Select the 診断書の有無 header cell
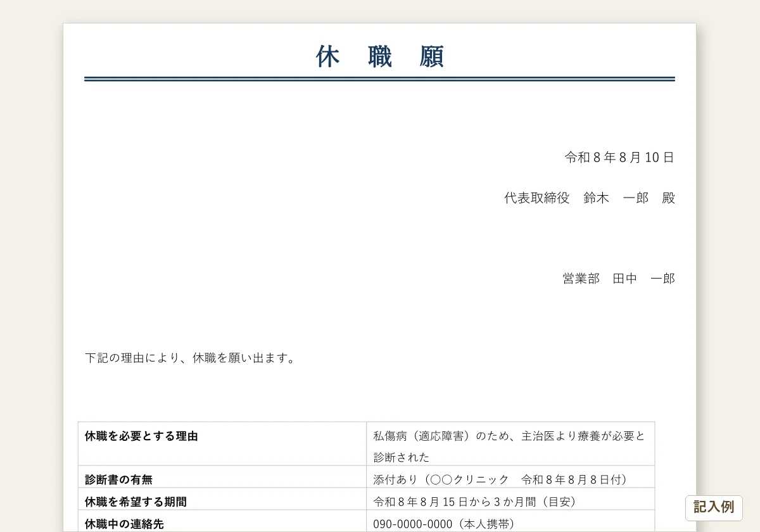Viewport: 760px width, 532px height. coord(222,477)
